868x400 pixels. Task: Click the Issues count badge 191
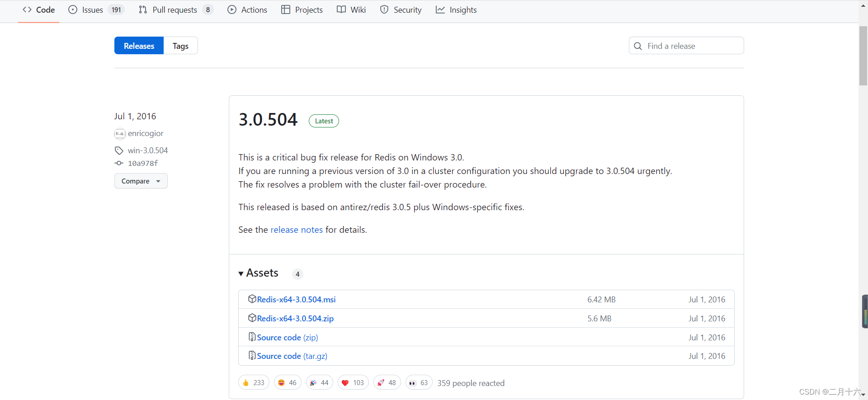tap(116, 10)
